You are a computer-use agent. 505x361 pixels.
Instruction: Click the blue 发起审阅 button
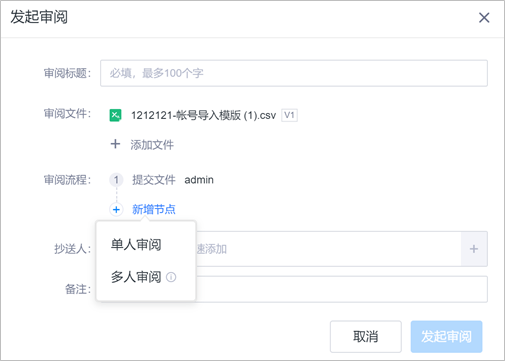(x=446, y=336)
